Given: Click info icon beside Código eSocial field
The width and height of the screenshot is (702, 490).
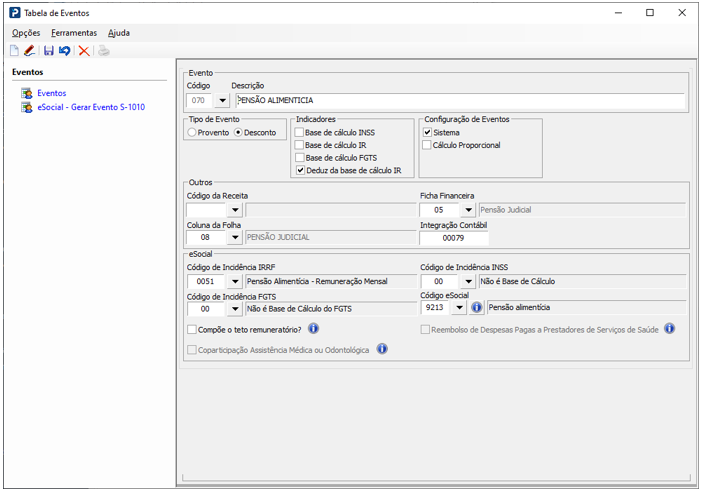Looking at the screenshot, I should point(477,307).
